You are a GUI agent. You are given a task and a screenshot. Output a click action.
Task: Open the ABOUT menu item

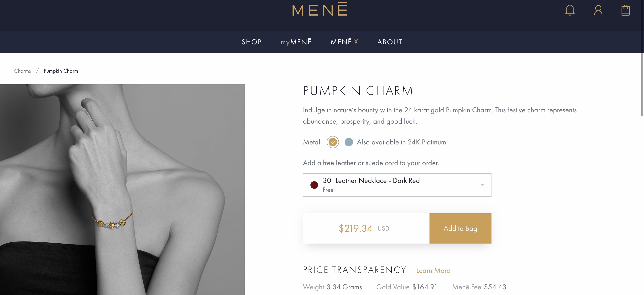click(x=389, y=42)
